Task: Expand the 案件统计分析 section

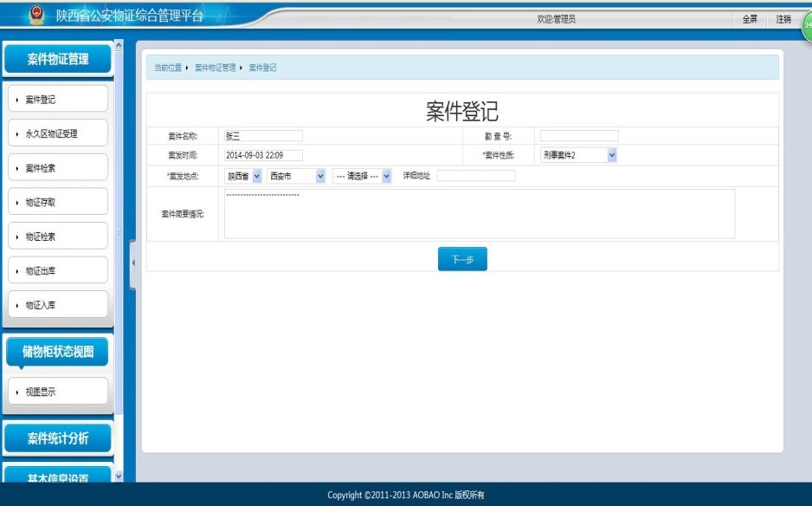Action: pyautogui.click(x=57, y=438)
